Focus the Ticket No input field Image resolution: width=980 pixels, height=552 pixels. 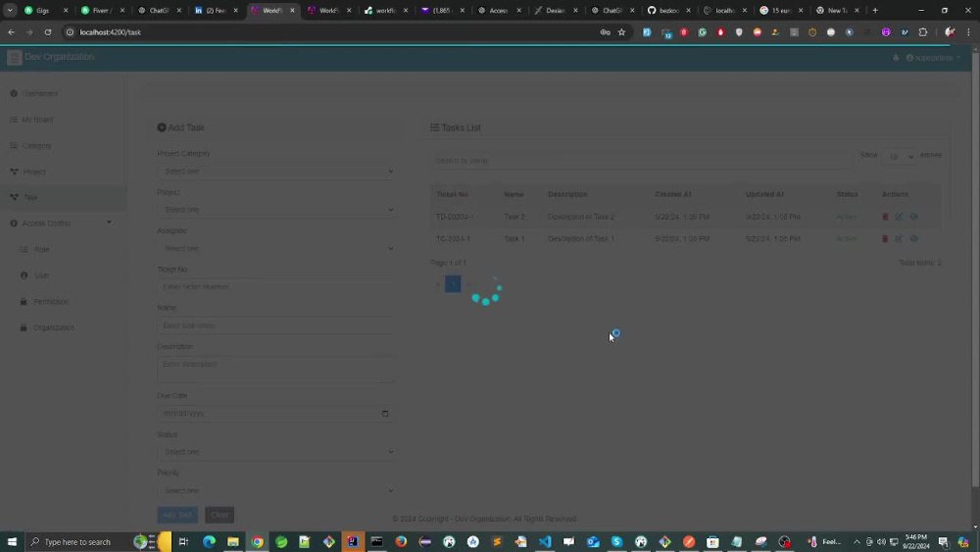coord(275,287)
